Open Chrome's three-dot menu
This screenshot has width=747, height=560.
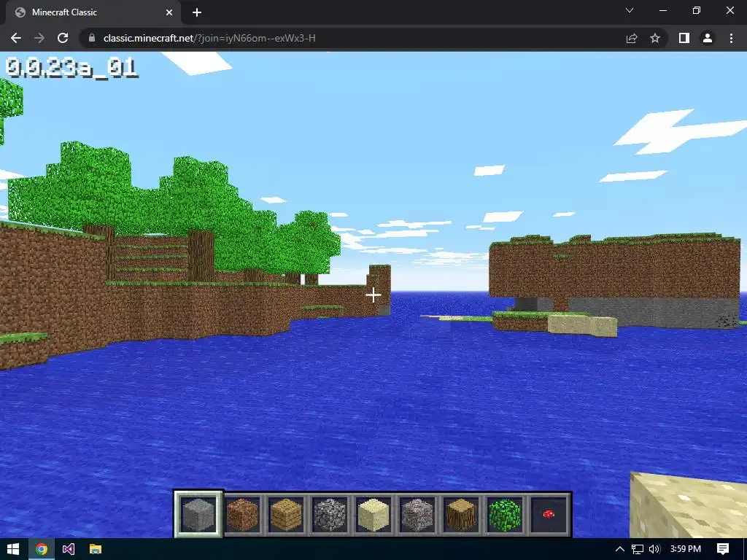click(x=731, y=38)
